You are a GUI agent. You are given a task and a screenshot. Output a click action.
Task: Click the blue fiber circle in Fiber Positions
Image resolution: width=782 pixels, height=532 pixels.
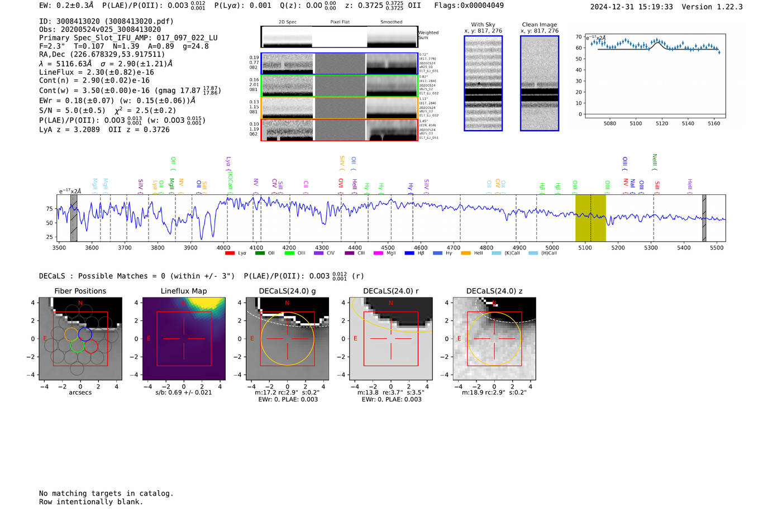(x=85, y=334)
